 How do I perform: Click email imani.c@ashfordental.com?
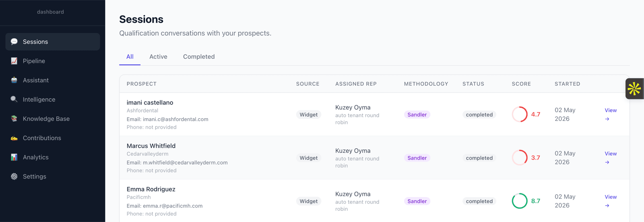[175, 119]
